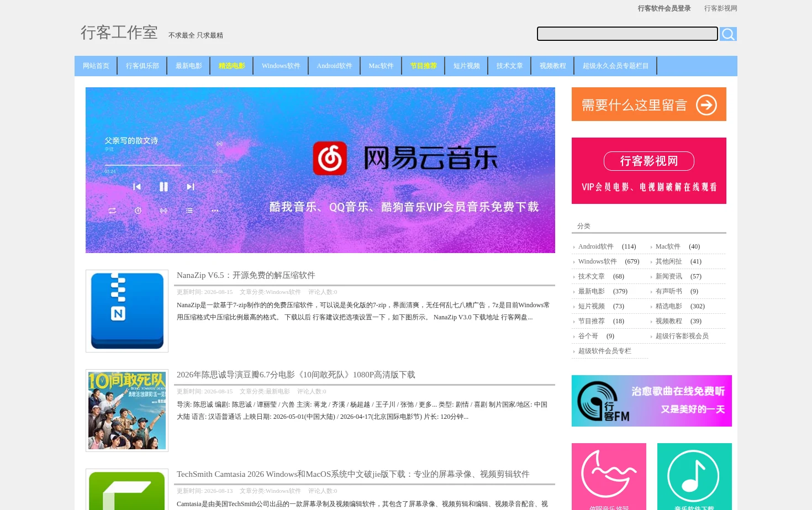The width and height of the screenshot is (812, 510).
Task: Open Mac软件 navigation item
Action: (381, 66)
